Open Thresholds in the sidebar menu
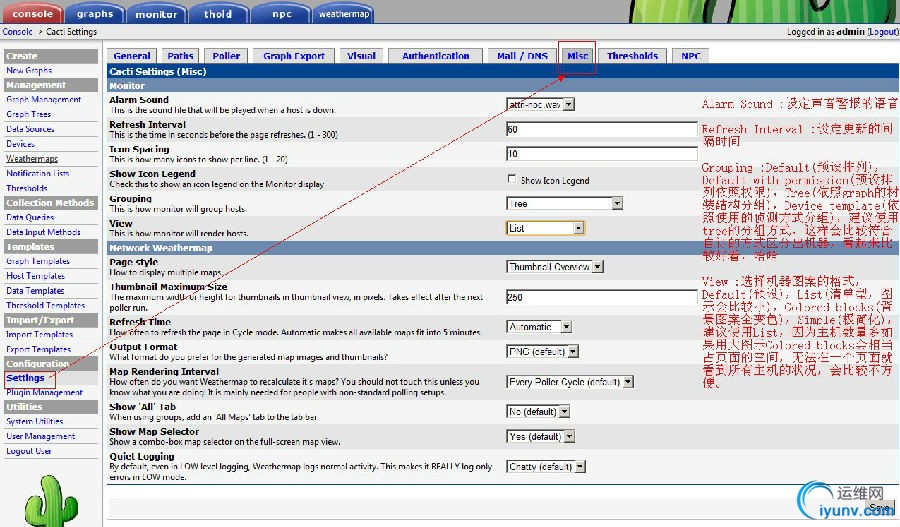 pos(26,188)
